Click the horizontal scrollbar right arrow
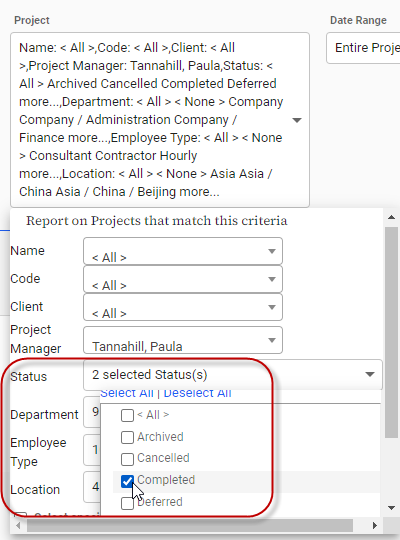This screenshot has height=540, width=400. coord(375,526)
